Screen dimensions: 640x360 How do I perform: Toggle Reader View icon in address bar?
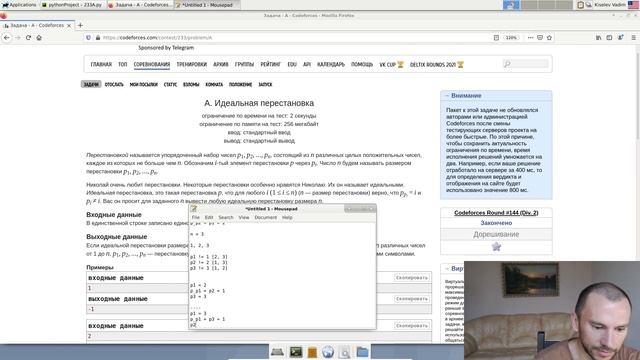coord(496,38)
